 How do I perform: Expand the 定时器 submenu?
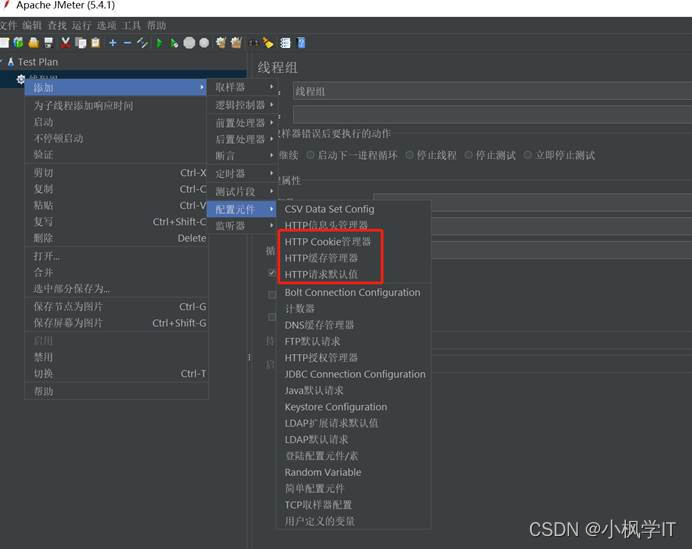[244, 173]
